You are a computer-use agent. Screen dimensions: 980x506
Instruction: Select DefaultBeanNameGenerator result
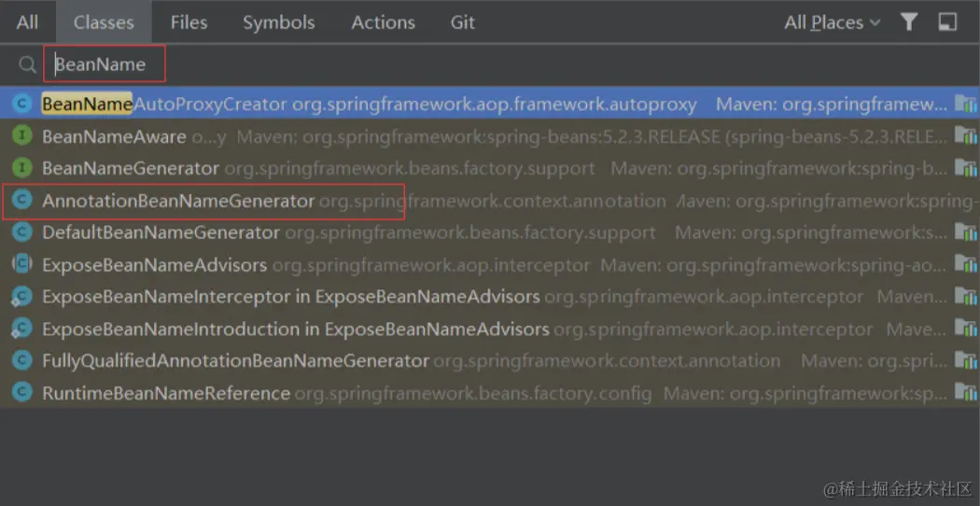coord(161,232)
